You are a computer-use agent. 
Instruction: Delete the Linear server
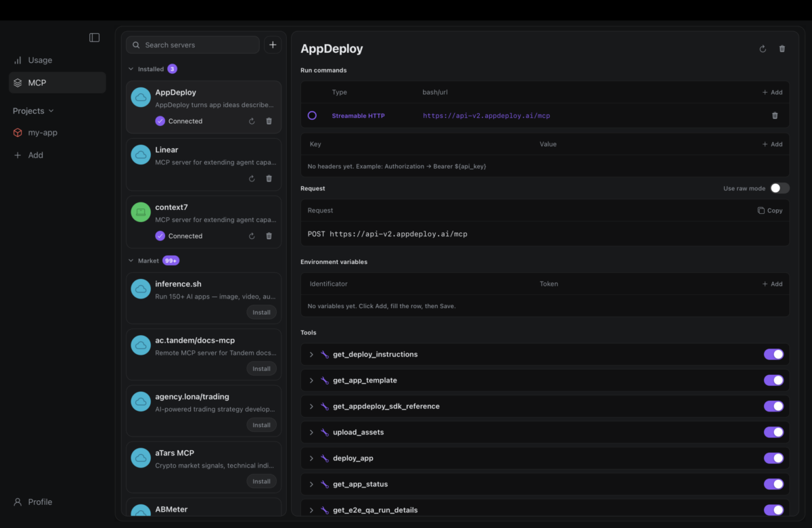(269, 179)
